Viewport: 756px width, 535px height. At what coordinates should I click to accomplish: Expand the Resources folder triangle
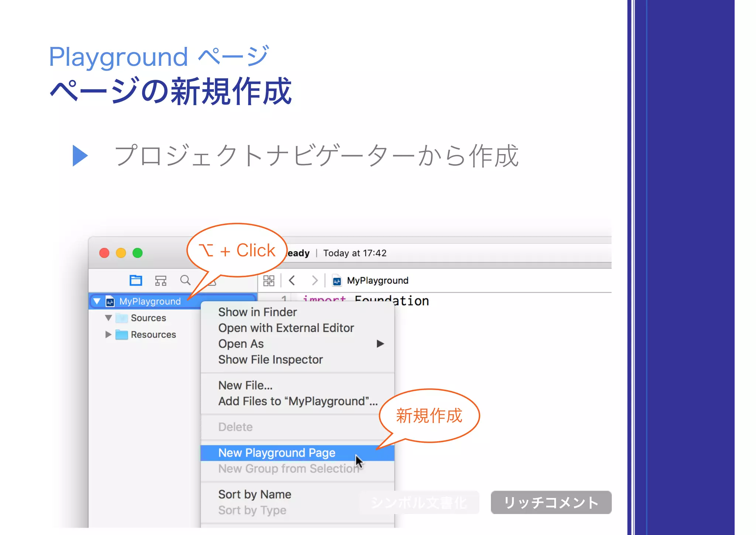click(108, 335)
